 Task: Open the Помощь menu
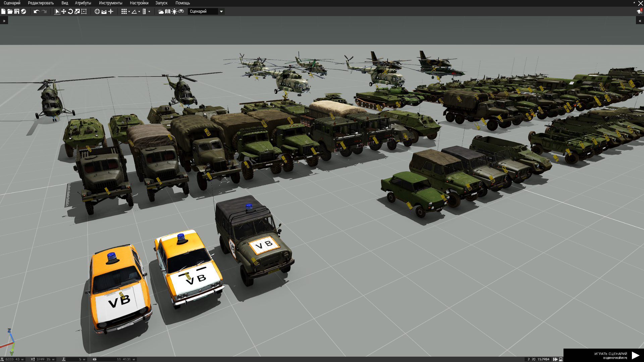183,3
